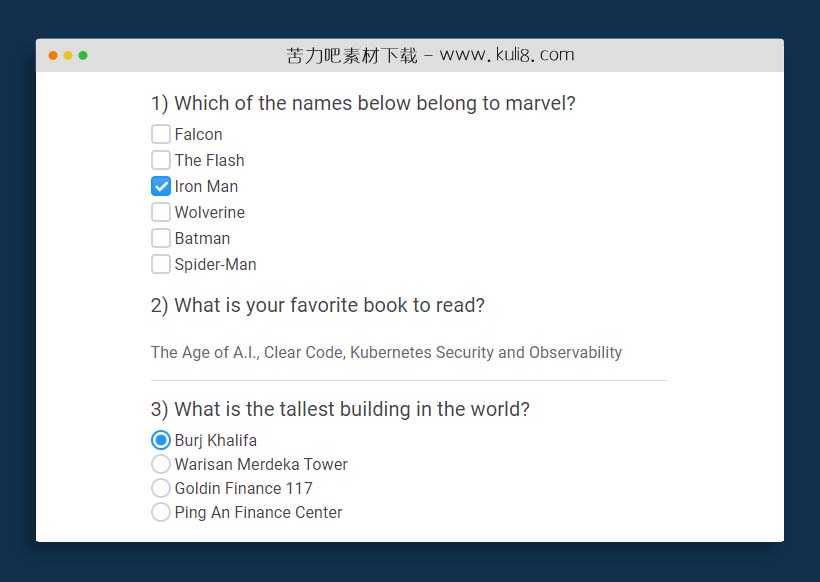Click the yellow minimize window dot
Image resolution: width=820 pixels, height=582 pixels.
click(x=68, y=55)
